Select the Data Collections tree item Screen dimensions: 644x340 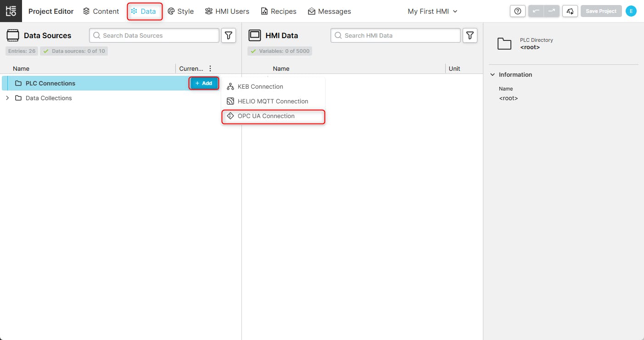[49, 98]
